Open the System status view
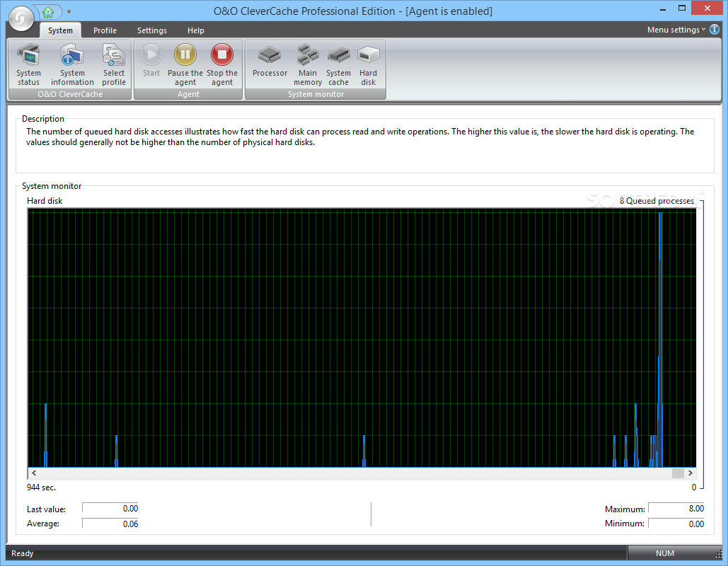728x566 pixels. tap(28, 64)
